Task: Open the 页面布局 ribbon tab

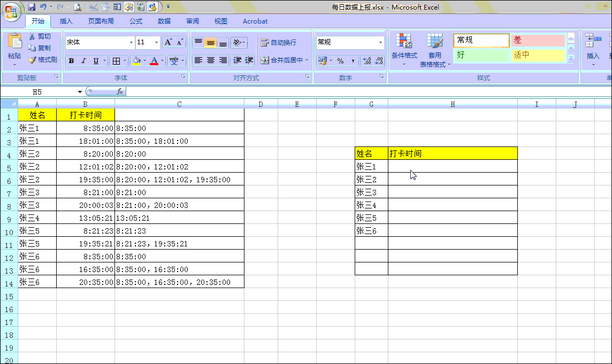Action: [x=101, y=21]
